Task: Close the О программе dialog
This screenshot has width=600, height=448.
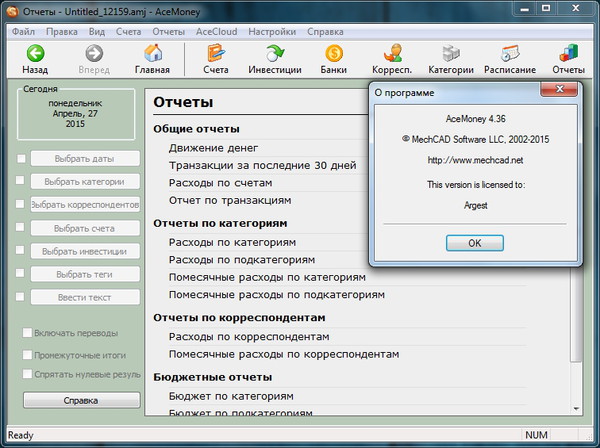Action: (x=550, y=90)
